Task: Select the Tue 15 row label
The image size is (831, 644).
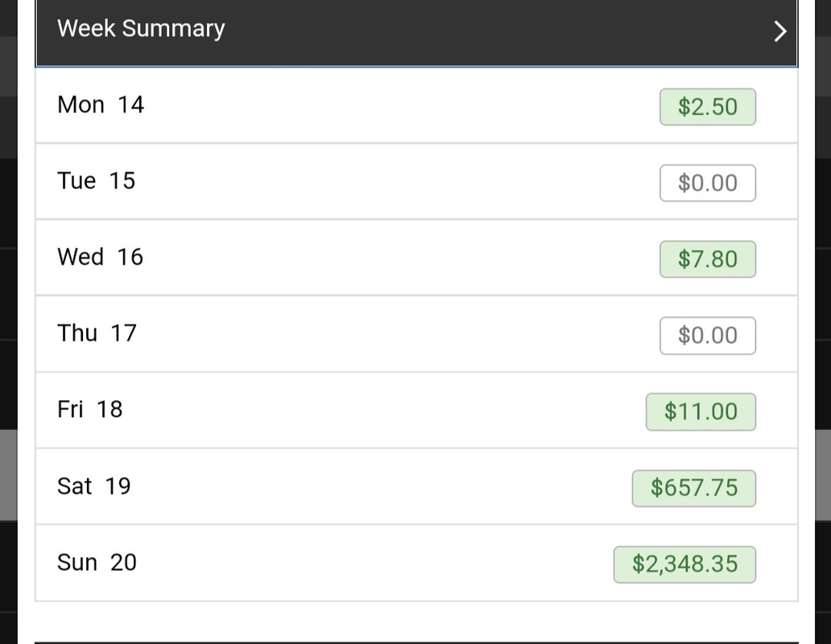Action: pyautogui.click(x=97, y=181)
